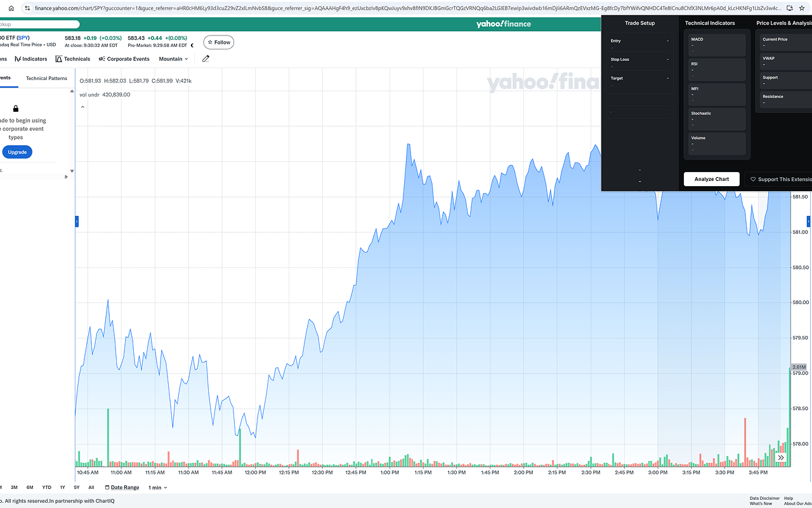812x508 pixels.
Task: Click the RSI indicator card
Action: click(717, 70)
